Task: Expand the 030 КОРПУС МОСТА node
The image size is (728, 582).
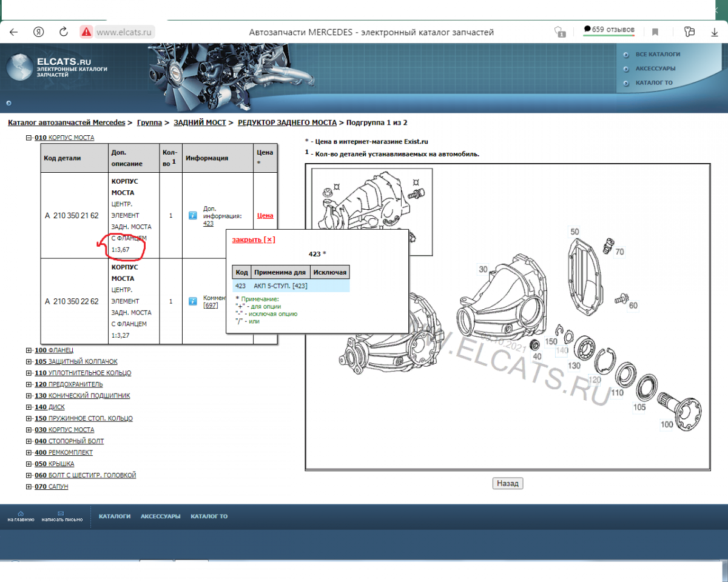Action: click(x=29, y=430)
